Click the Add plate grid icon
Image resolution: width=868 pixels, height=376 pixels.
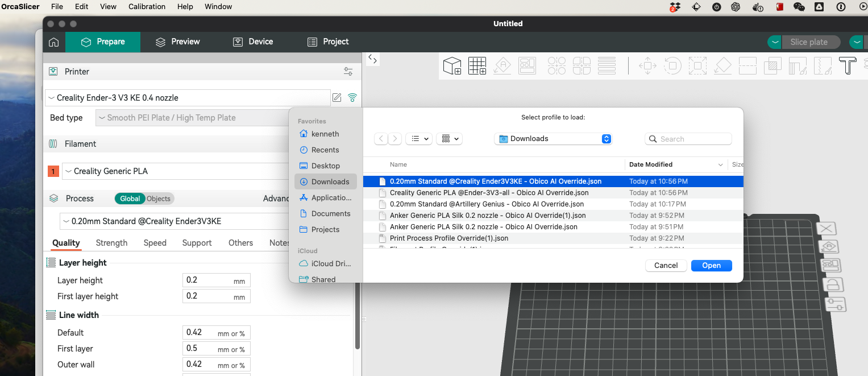477,66
